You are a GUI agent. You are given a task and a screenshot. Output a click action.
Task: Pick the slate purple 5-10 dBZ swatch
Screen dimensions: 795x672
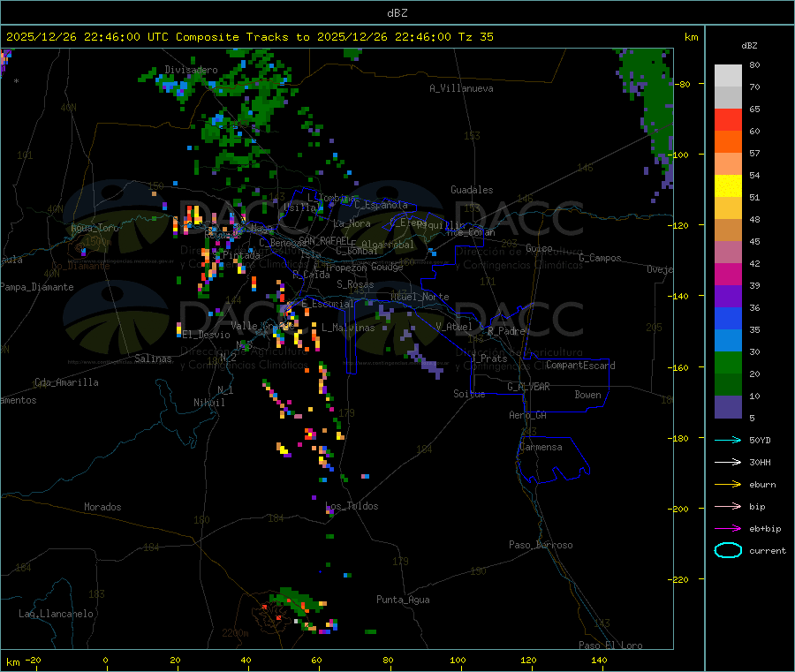[x=728, y=406]
